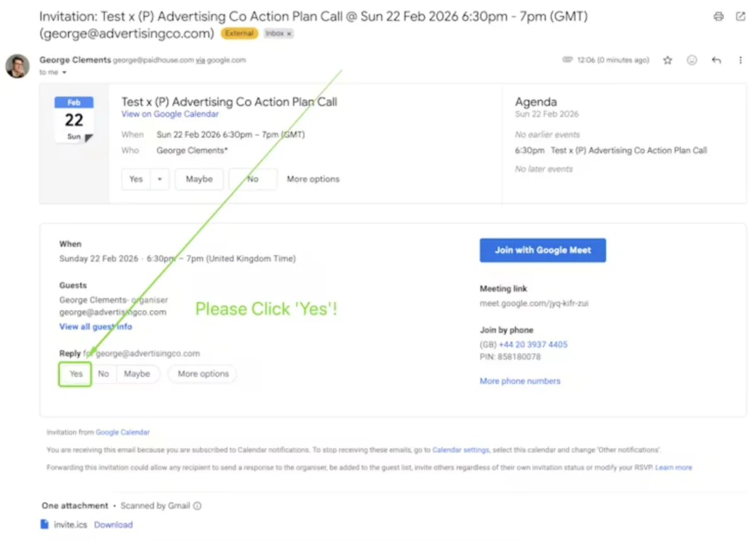Star this email
The width and height of the screenshot is (756, 541).
(668, 60)
